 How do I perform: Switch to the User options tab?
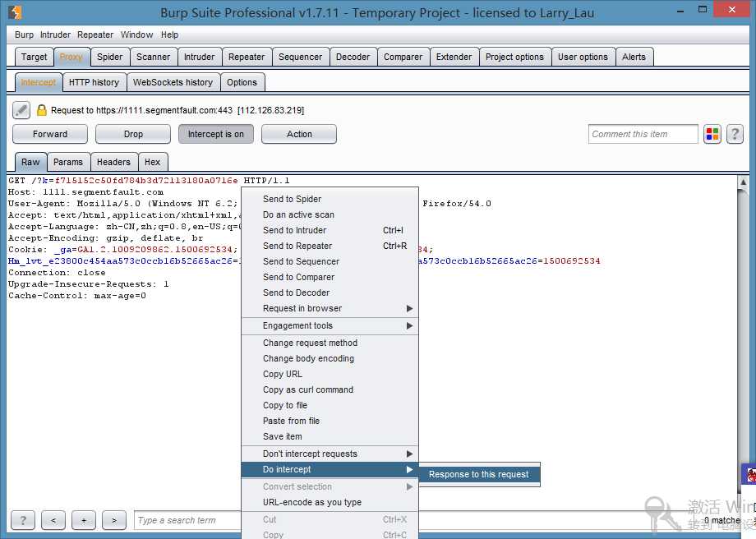tap(583, 57)
